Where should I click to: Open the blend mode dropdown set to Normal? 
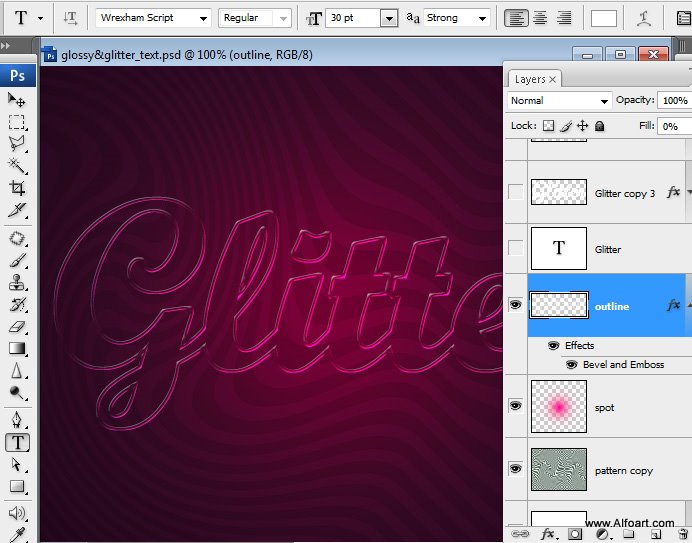(x=559, y=101)
